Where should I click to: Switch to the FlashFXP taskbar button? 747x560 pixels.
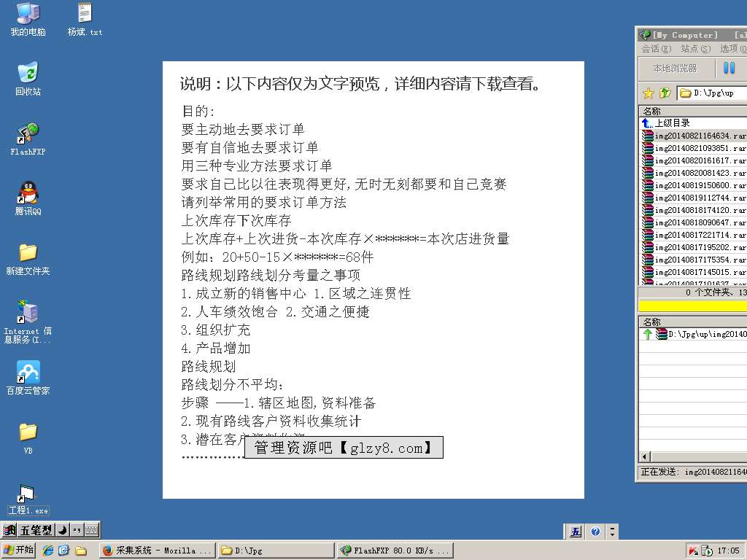[x=395, y=551]
